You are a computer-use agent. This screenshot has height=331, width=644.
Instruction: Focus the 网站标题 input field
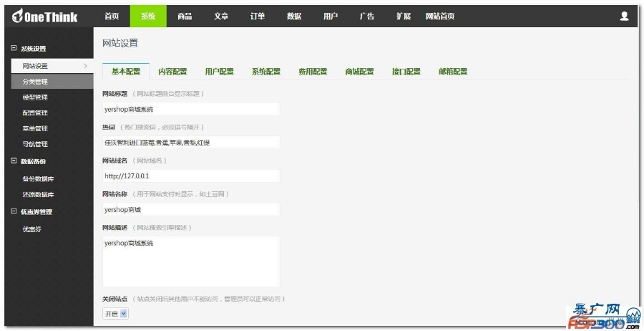click(x=191, y=109)
